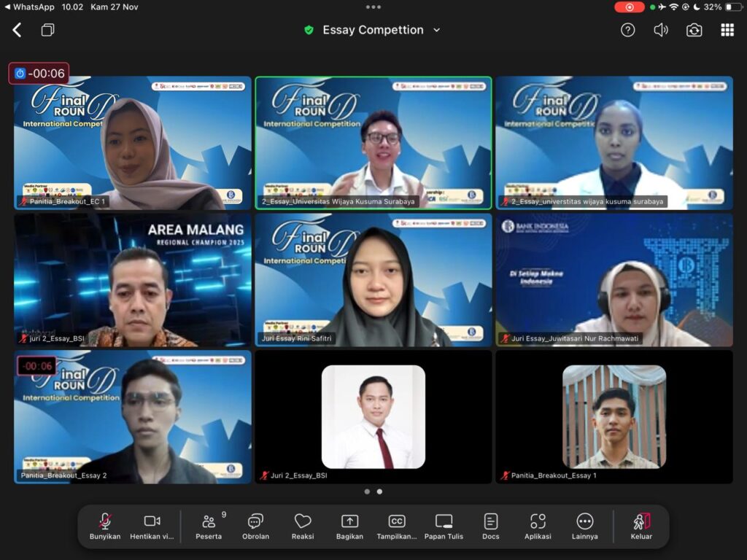Open Docs from the meeting toolbar

pos(491,526)
